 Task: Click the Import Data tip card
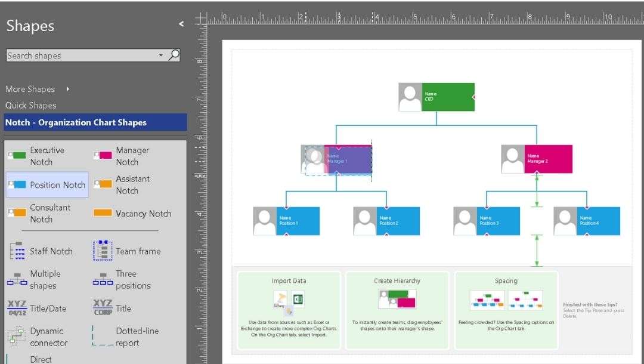[288, 310]
